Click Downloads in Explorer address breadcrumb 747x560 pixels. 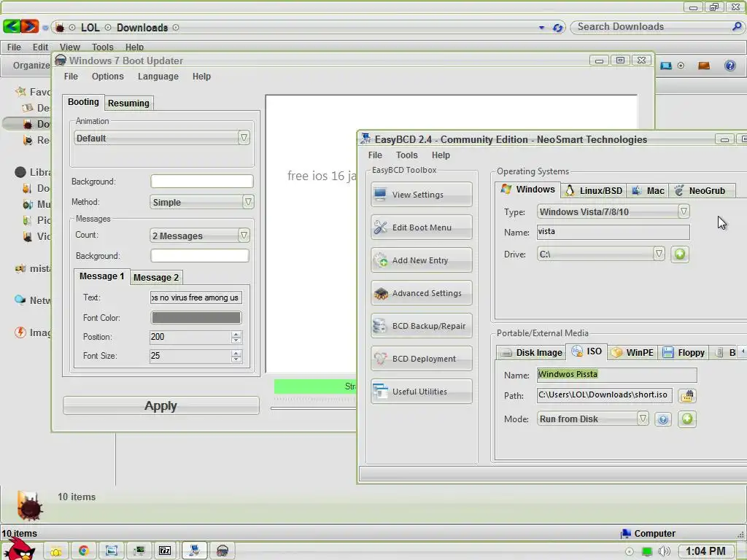tap(142, 28)
